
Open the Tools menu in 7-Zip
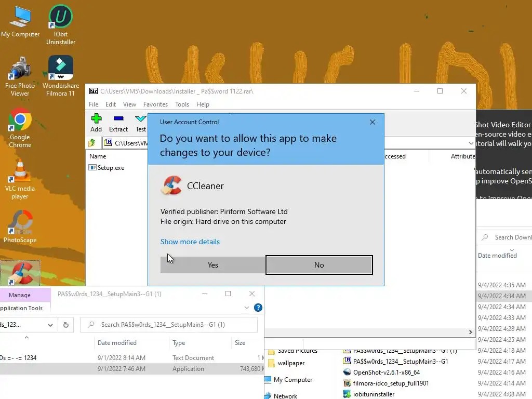182,104
